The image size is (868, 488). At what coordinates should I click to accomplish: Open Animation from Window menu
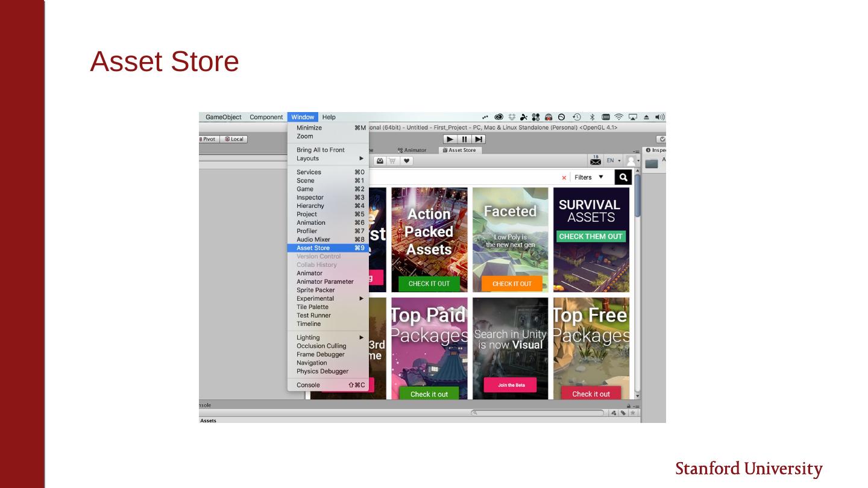coord(328,223)
